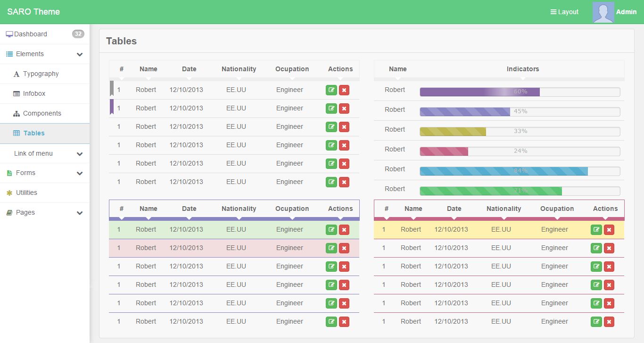The image size is (644, 343).
Task: Toggle the Layout hamburger menu
Action: (x=564, y=12)
